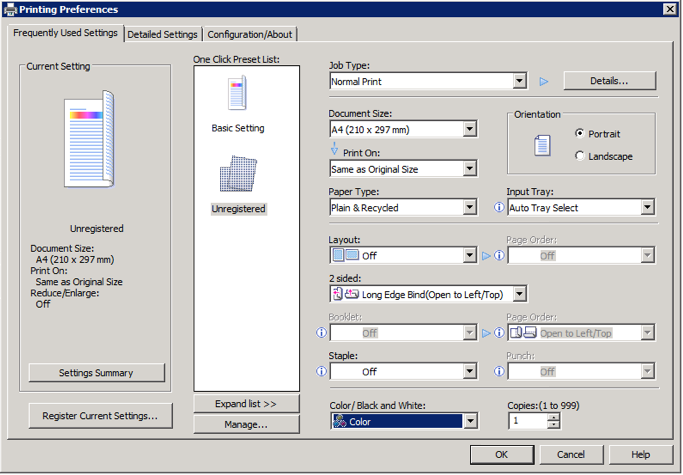The height and width of the screenshot is (475, 683).
Task: Open the Layout dropdown
Action: (x=469, y=255)
